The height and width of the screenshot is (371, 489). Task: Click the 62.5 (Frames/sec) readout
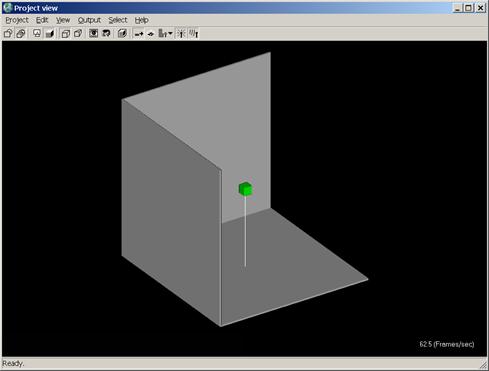[447, 344]
